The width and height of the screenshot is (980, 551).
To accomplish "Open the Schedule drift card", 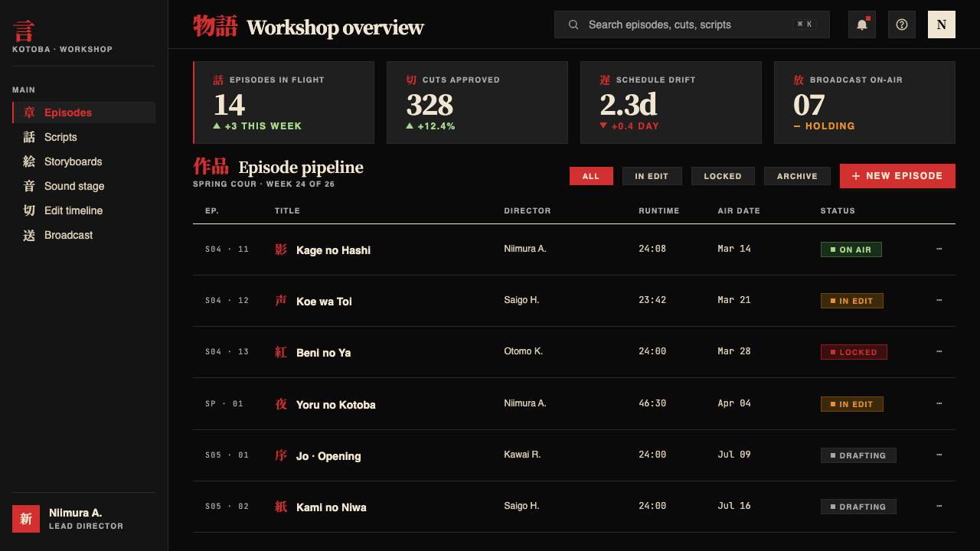I will (671, 103).
